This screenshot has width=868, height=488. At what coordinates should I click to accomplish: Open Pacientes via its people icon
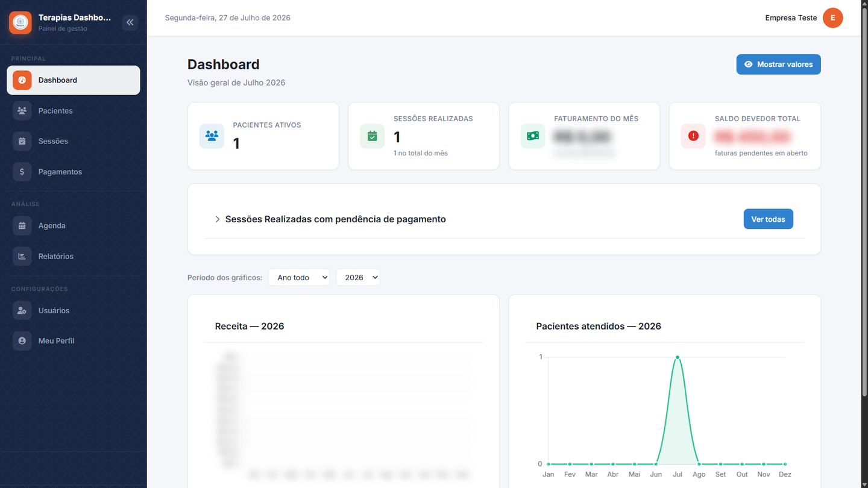click(x=22, y=111)
